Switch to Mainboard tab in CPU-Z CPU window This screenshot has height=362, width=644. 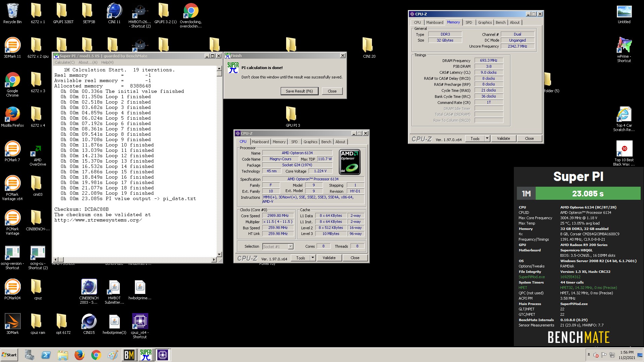tap(260, 142)
